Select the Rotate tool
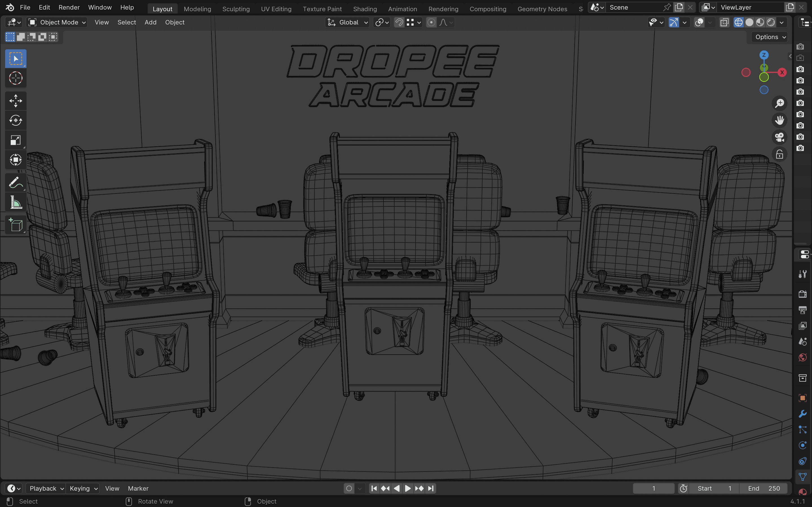The image size is (812, 507). point(16,120)
